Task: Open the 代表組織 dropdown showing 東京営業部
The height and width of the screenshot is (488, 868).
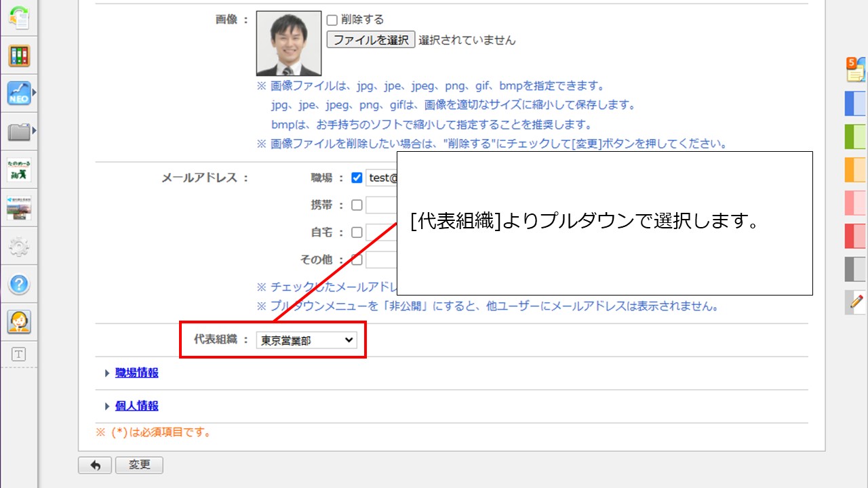Action: pyautogui.click(x=307, y=340)
